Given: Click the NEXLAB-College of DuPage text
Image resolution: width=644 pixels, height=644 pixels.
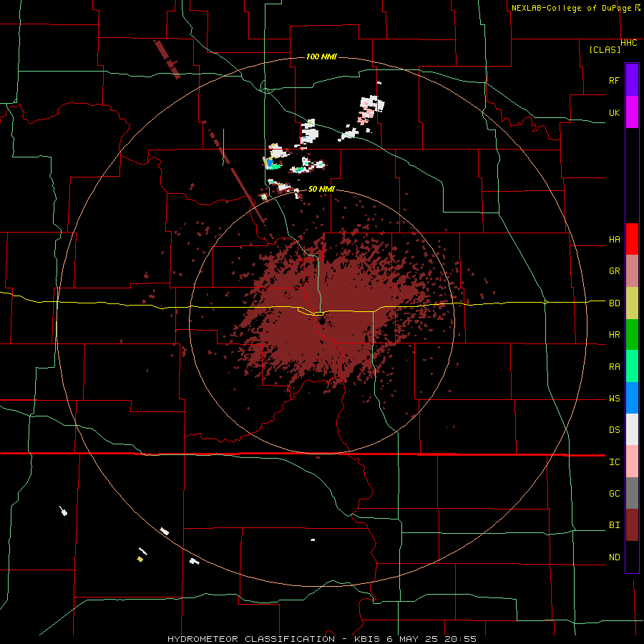Looking at the screenshot, I should [571, 8].
